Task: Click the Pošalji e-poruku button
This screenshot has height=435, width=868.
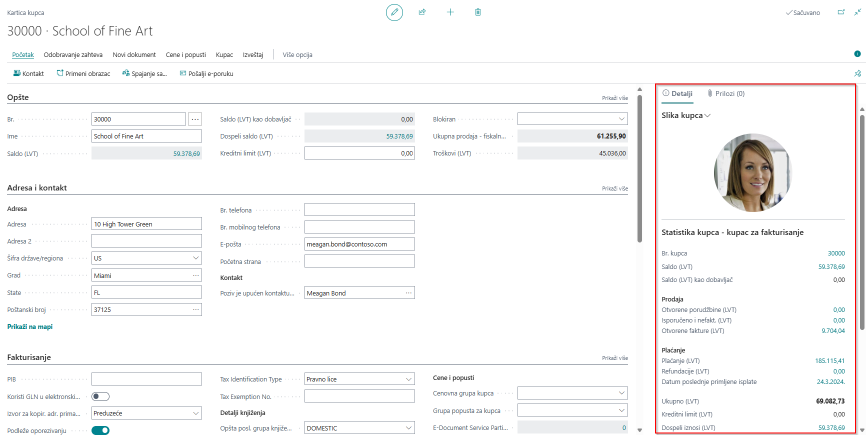Action: [x=206, y=73]
